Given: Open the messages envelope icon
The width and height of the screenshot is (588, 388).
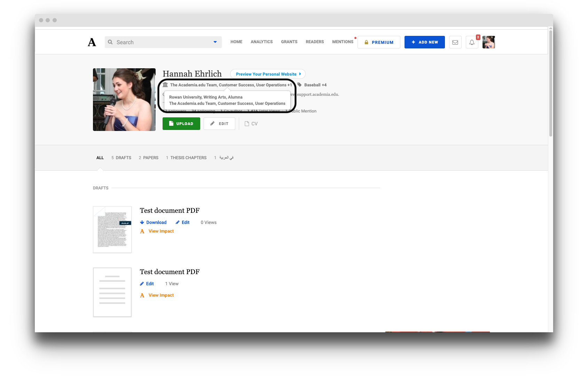Looking at the screenshot, I should (455, 42).
